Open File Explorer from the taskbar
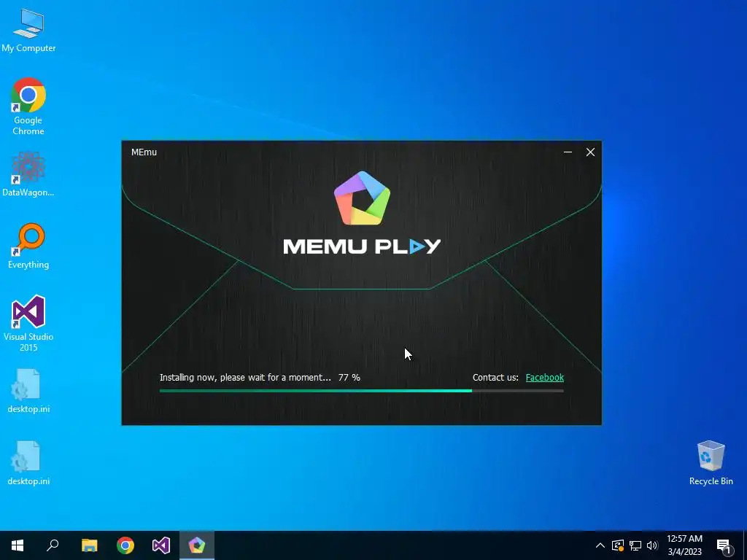 click(x=90, y=545)
